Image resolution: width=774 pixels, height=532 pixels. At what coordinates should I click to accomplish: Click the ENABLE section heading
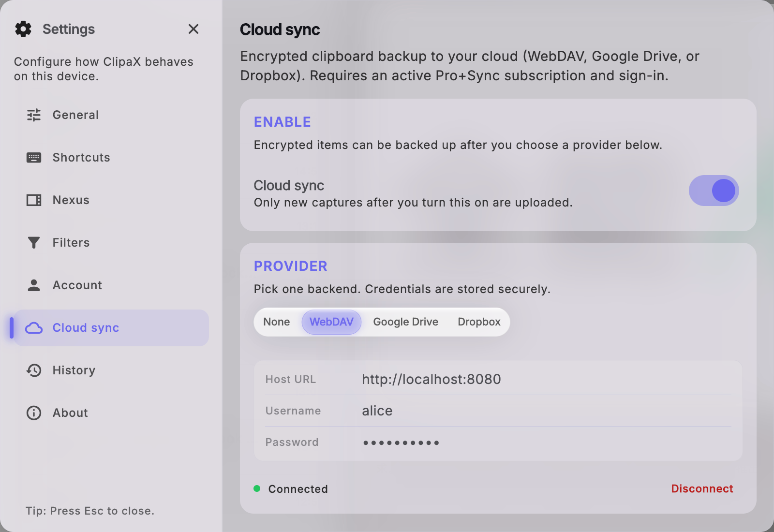point(283,122)
